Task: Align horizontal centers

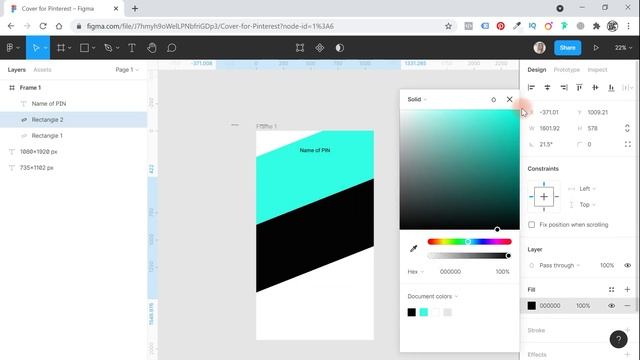Action: click(547, 87)
